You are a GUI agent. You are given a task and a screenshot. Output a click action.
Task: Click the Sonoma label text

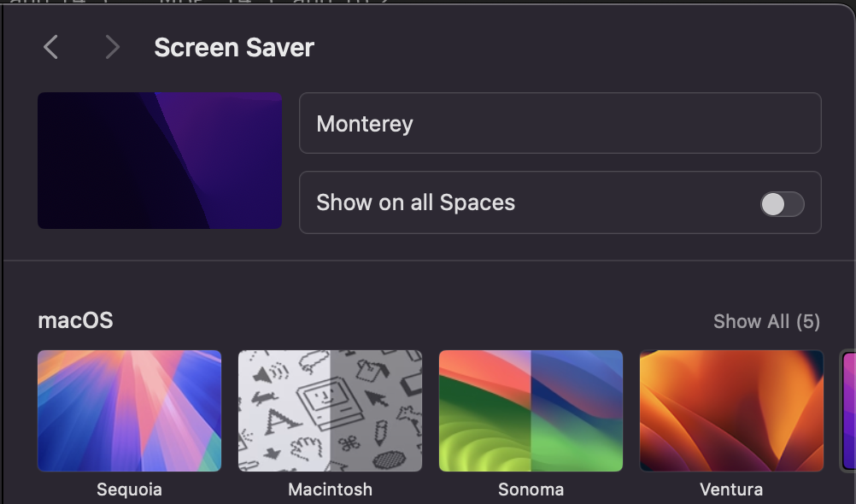531,489
